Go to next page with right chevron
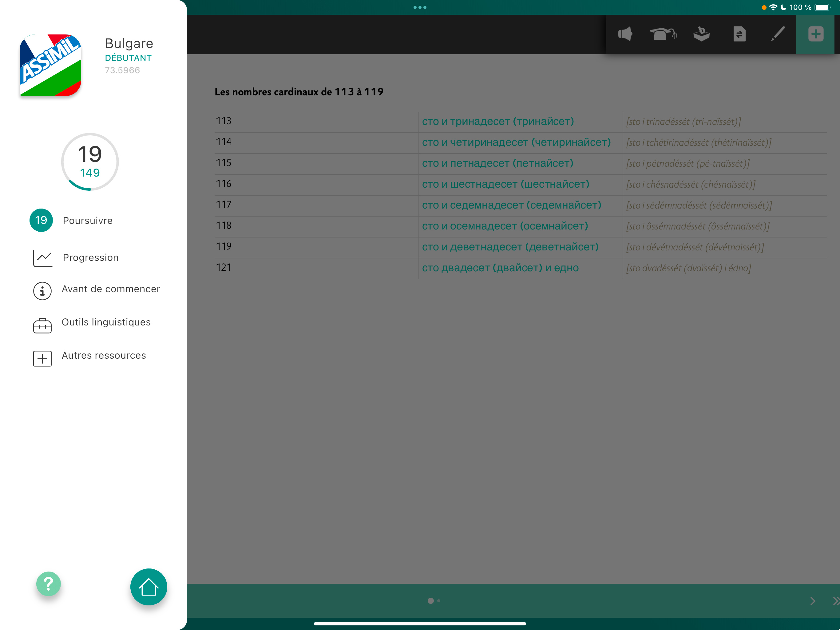 [x=813, y=601]
